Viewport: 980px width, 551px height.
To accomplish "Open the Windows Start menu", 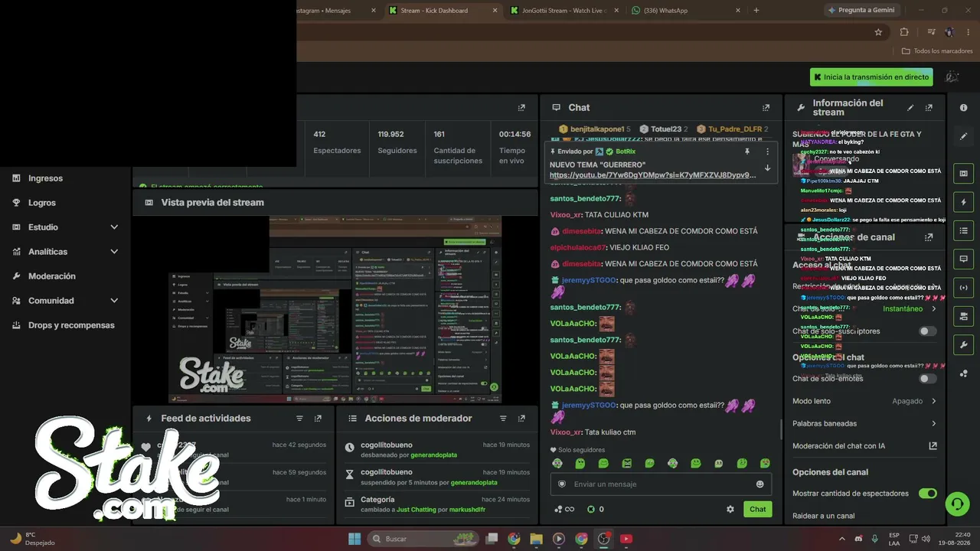I will (x=354, y=539).
